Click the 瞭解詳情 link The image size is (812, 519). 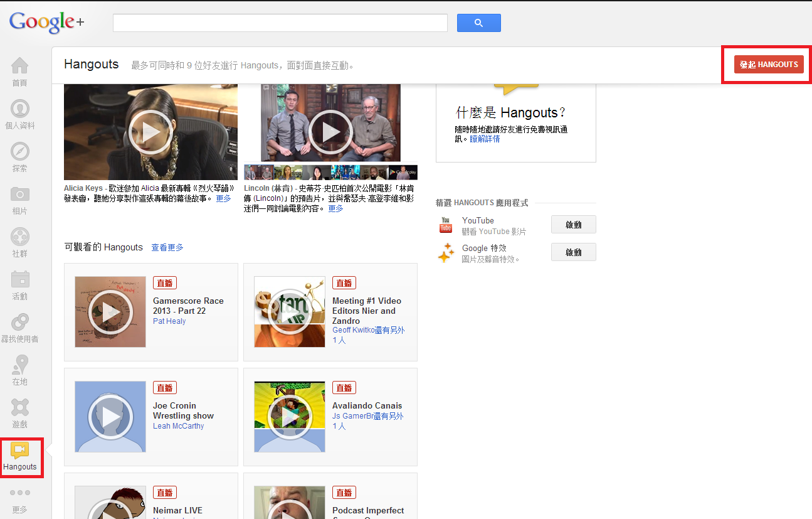pyautogui.click(x=485, y=139)
